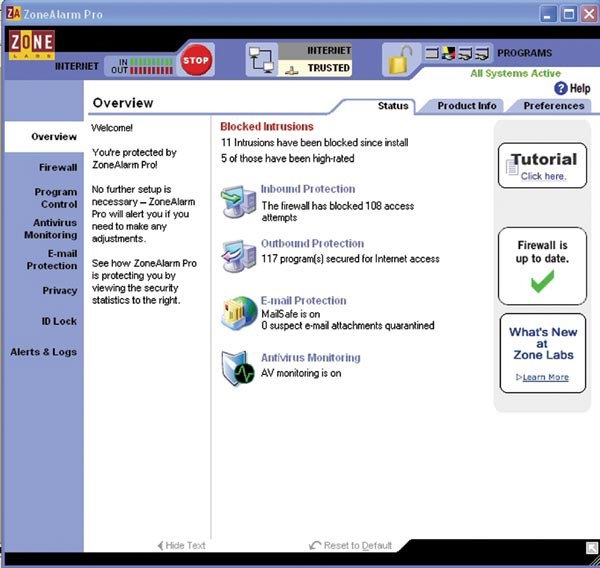Click the networks zone computers icon

point(261,60)
